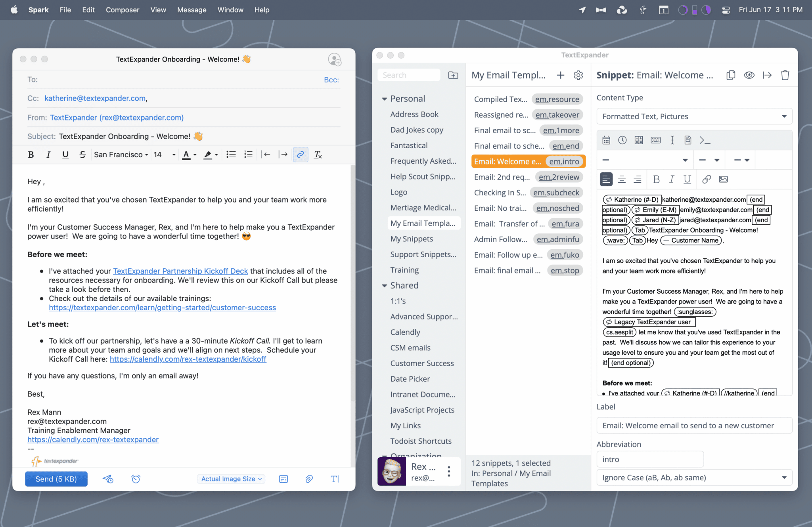Click the TextExpander search field
The height and width of the screenshot is (527, 812).
tap(409, 75)
